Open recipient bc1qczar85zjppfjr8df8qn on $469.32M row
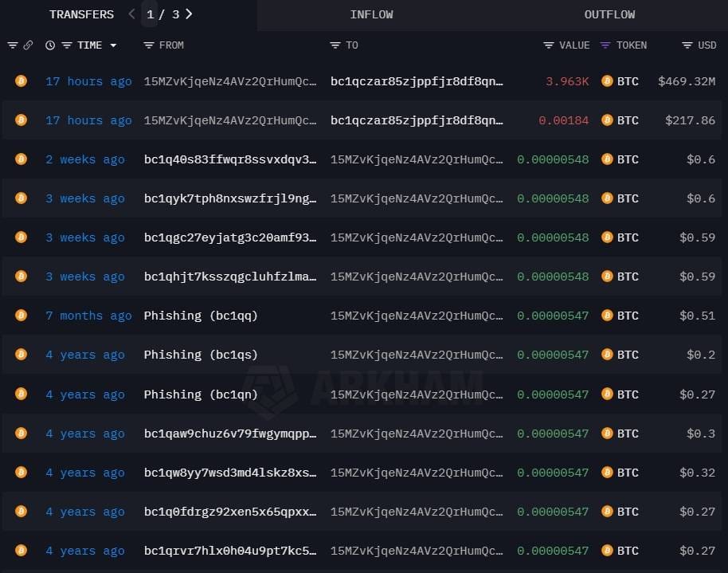The image size is (728, 573). (417, 81)
